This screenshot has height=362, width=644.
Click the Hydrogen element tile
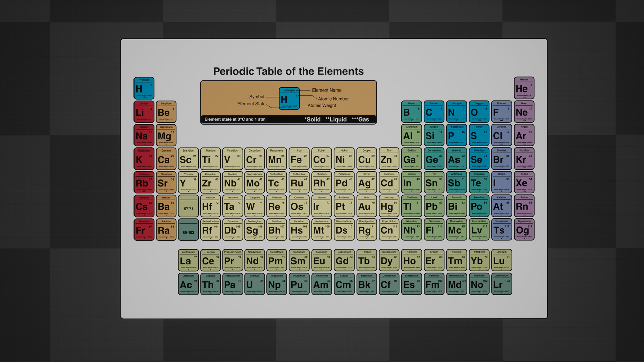[x=144, y=88]
